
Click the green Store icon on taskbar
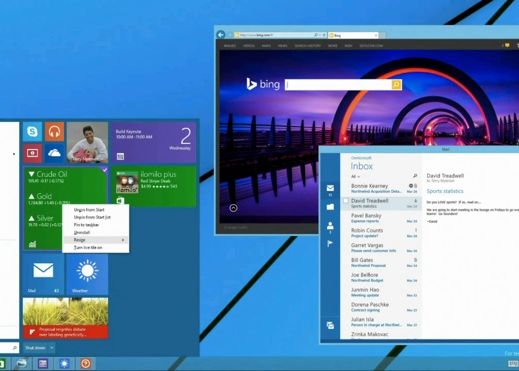(x=3, y=363)
